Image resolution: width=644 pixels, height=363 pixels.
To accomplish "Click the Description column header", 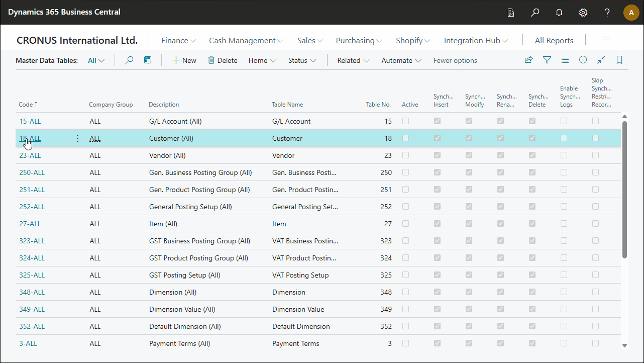I will 164,105.
